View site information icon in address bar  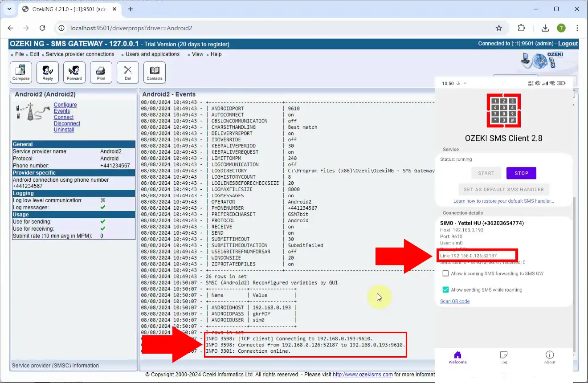pos(61,28)
